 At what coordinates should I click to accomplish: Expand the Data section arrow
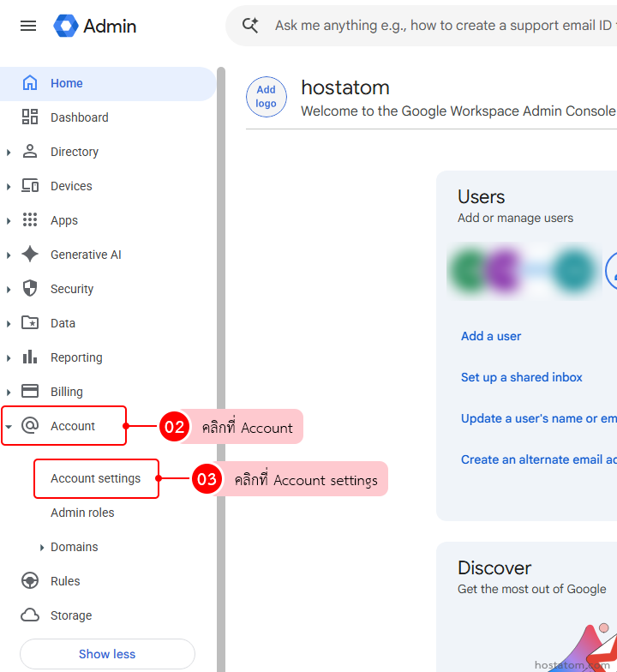(9, 324)
